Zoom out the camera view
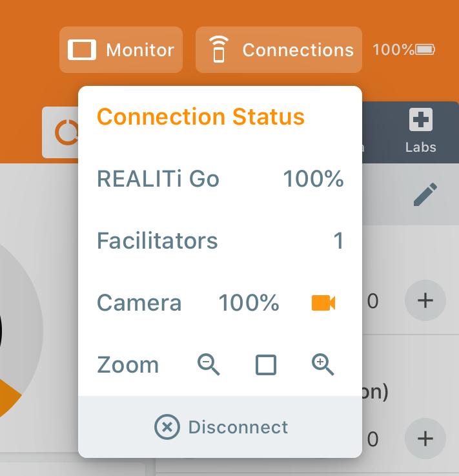The height and width of the screenshot is (476, 459). 209,366
